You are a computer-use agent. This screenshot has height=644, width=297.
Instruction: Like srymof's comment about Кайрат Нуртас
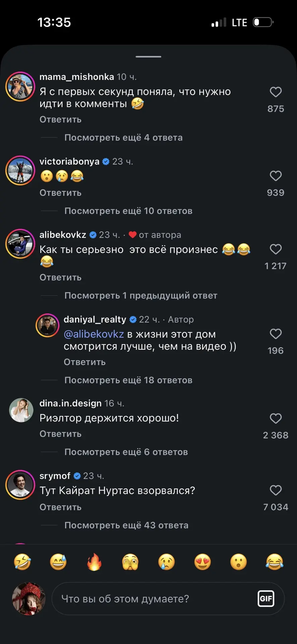pos(276,490)
